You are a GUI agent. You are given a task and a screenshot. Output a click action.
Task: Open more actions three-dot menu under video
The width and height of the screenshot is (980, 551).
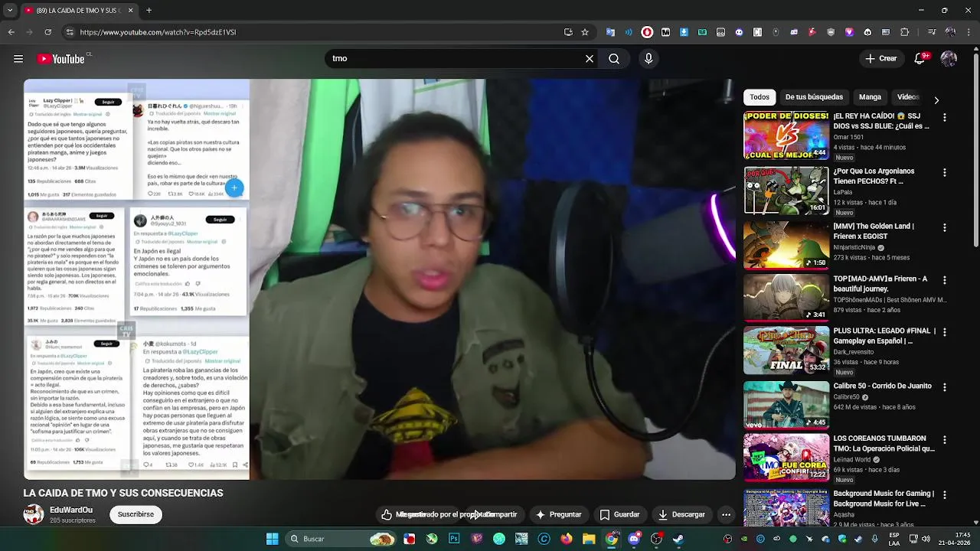pos(726,515)
